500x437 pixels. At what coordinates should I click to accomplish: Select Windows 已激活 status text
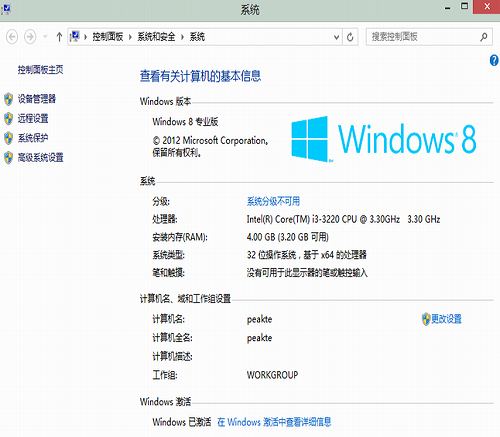pos(182,422)
